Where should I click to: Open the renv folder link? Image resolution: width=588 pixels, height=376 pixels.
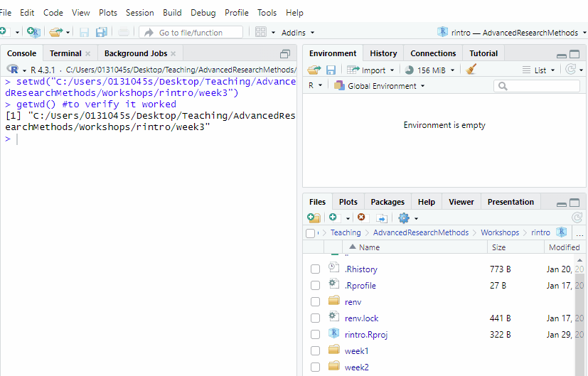(x=353, y=302)
